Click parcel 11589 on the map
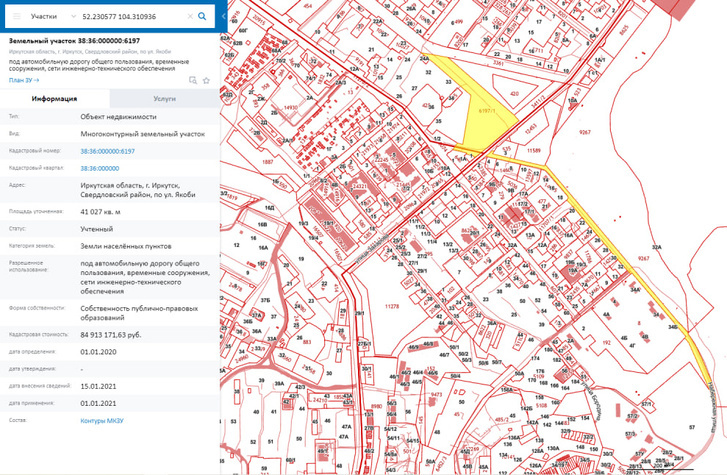727x475 pixels. pyautogui.click(x=535, y=150)
